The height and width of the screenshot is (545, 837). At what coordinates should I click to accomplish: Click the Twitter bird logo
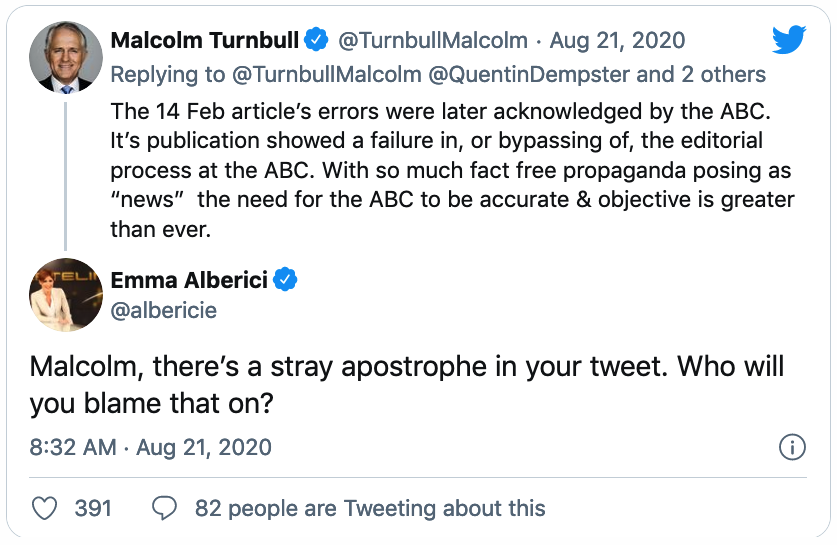pos(788,41)
